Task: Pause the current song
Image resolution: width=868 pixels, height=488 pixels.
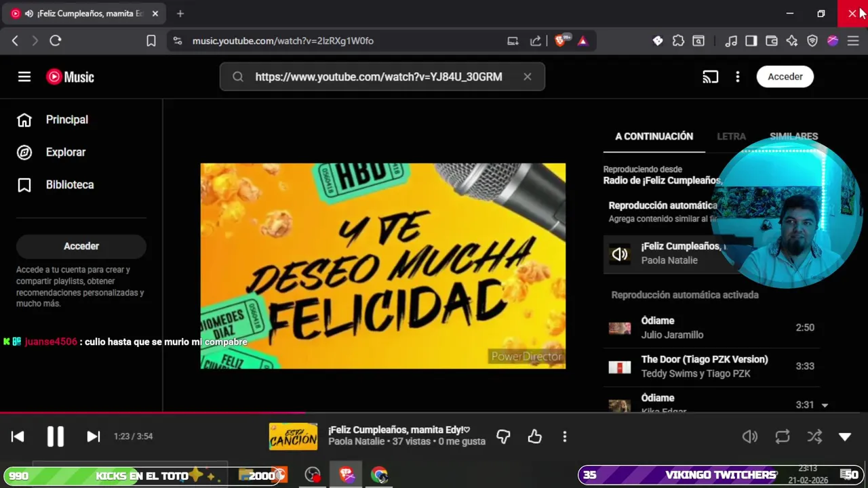Action: point(56,436)
